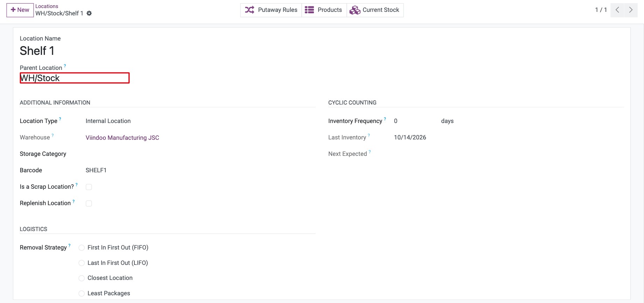Open the gear actions menu beside WH/Stock/Shelf 1

click(89, 13)
